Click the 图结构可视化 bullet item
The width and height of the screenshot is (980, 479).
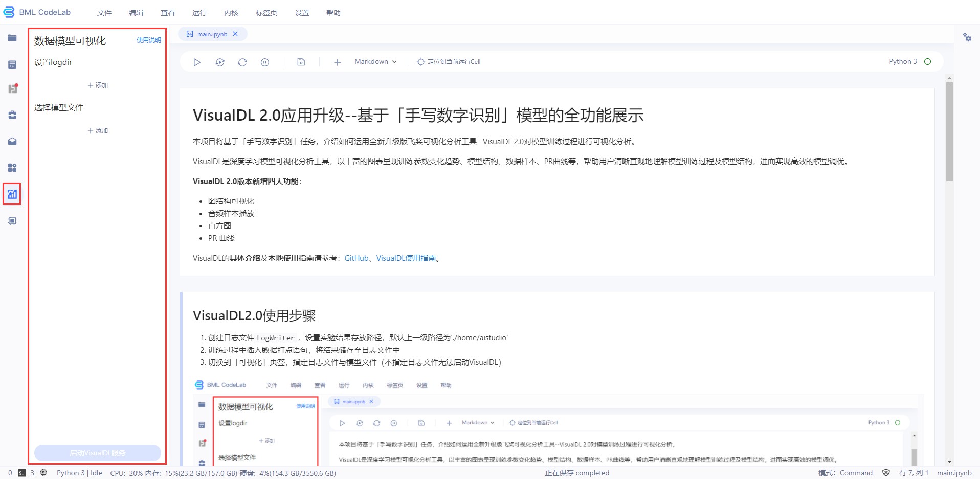pyautogui.click(x=231, y=201)
